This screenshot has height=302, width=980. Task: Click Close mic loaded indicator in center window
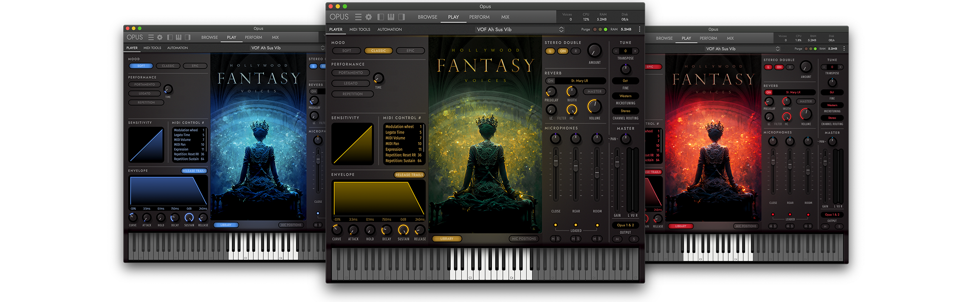click(555, 225)
